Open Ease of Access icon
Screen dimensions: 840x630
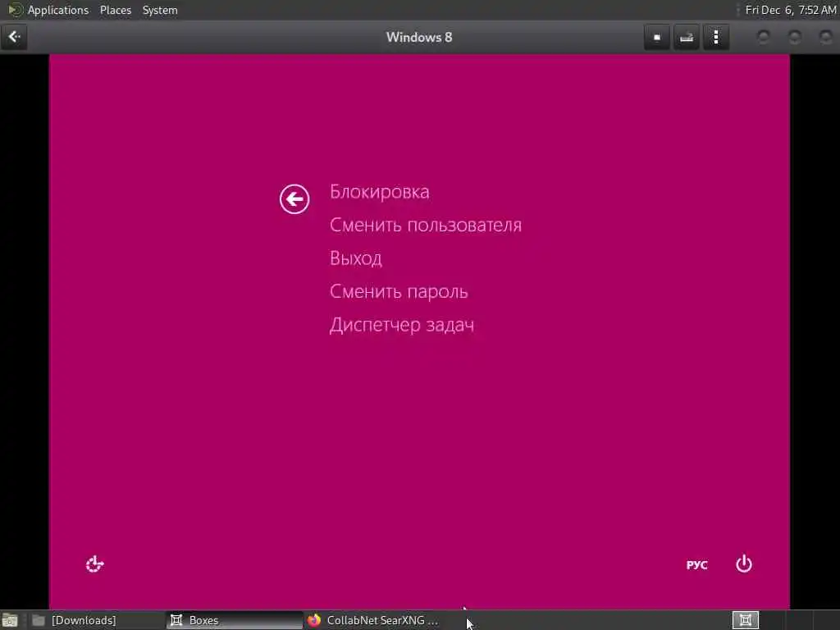(x=95, y=564)
